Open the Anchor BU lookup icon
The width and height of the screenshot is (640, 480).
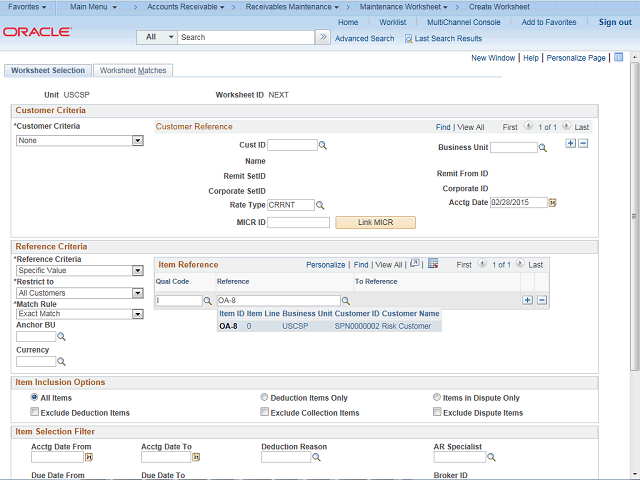62,337
